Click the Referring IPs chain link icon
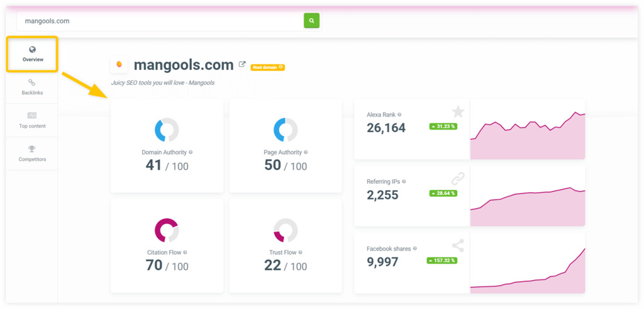644x309 pixels. (x=458, y=179)
